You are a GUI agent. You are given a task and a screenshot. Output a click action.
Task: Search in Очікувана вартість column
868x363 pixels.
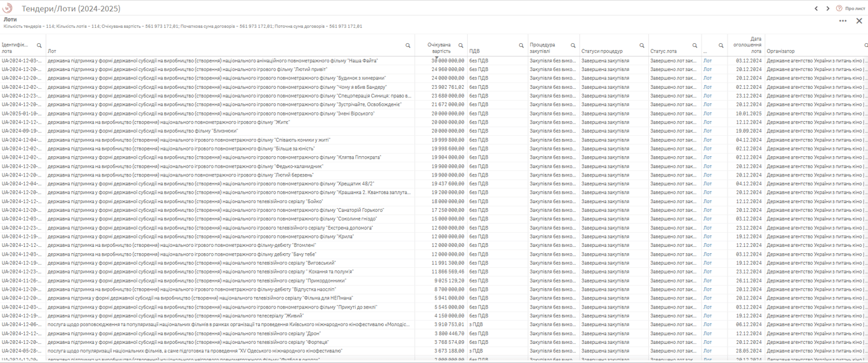click(x=461, y=46)
